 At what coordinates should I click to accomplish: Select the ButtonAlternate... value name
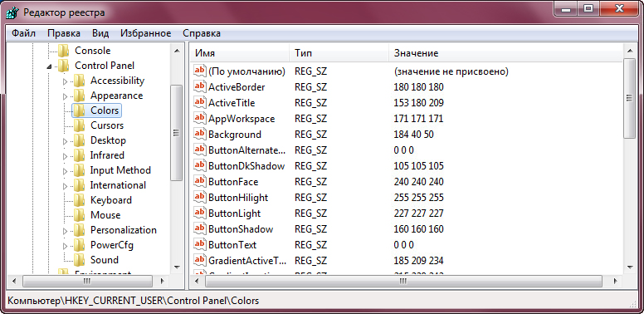(247, 150)
